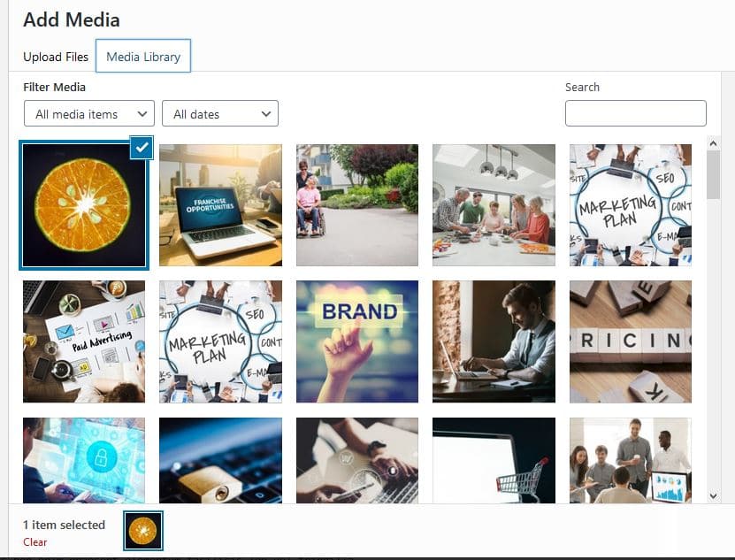
Task: Select the shopping cart beside laptop image
Action: [494, 461]
